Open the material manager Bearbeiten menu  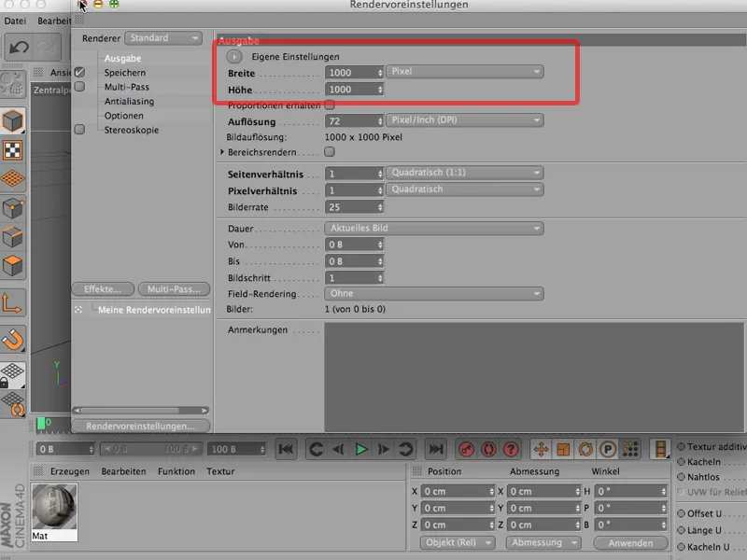(123, 471)
